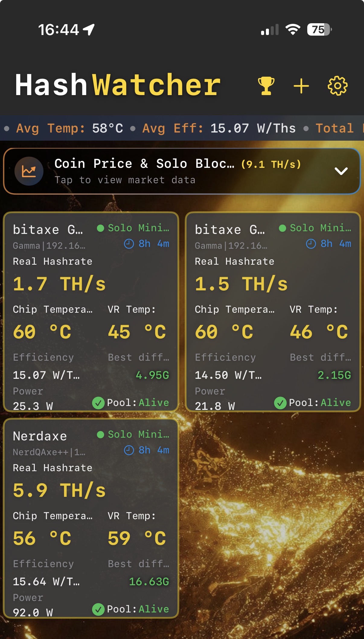Open settings via the gear icon
Image resolution: width=364 pixels, height=639 pixels.
337,86
